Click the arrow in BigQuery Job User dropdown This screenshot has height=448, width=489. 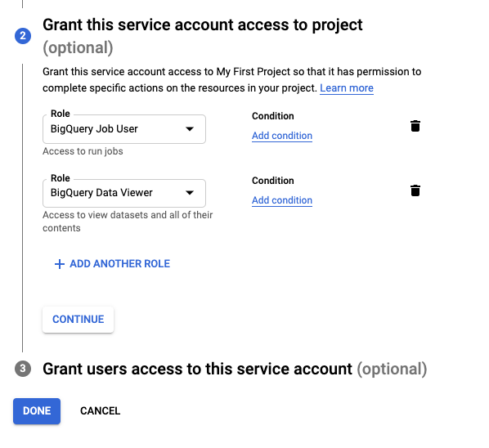coord(190,128)
